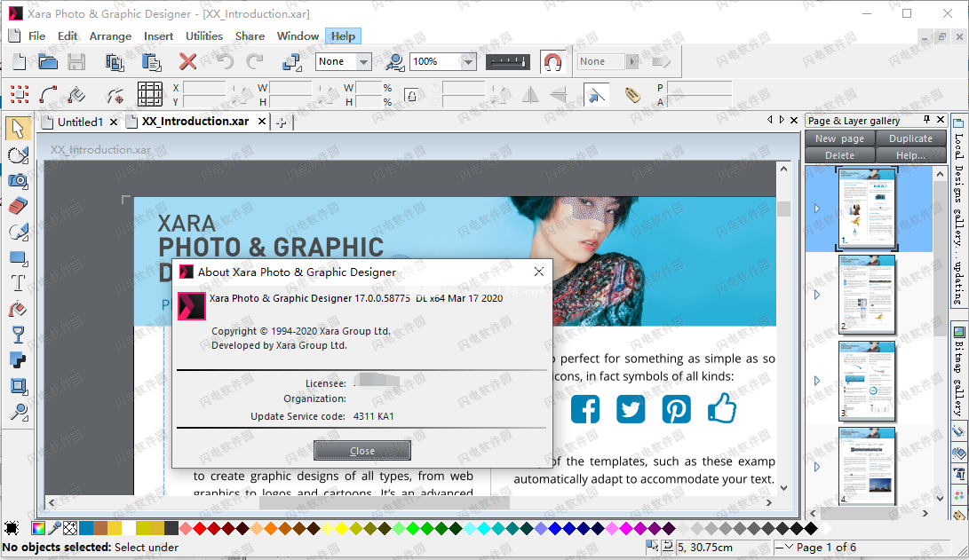
Task: Click the New document icon
Action: click(x=20, y=62)
